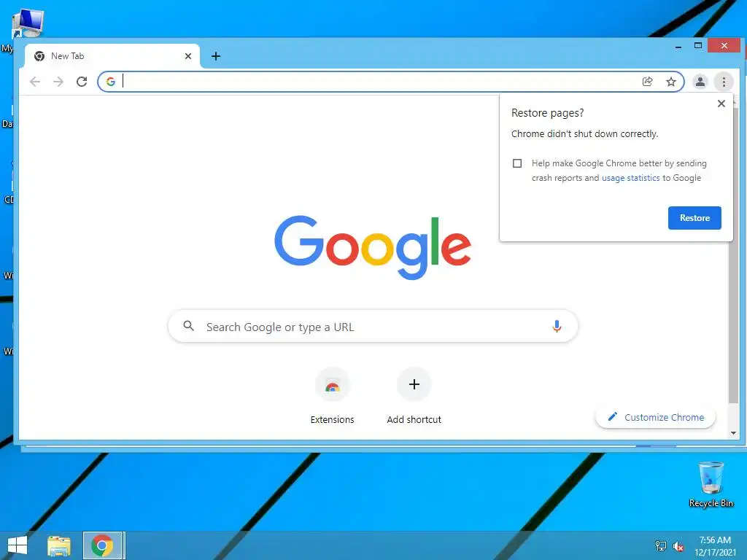Open a new tab with plus button
Viewport: 747px width, 560px height.
216,56
